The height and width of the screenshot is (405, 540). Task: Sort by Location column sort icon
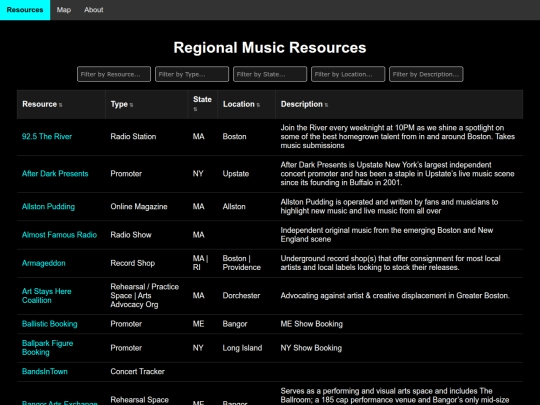tap(258, 105)
